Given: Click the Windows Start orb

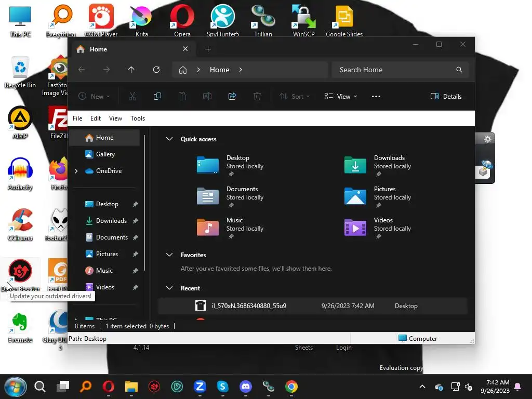Looking at the screenshot, I should tap(15, 387).
